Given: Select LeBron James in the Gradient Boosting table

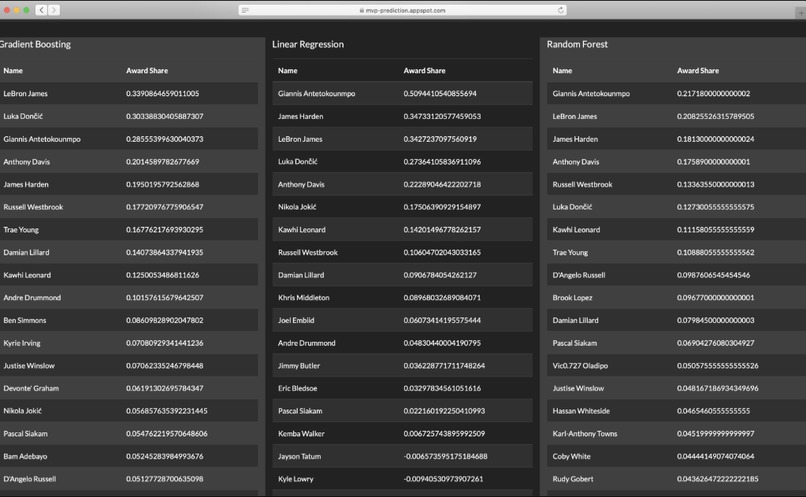Looking at the screenshot, I should click(25, 94).
